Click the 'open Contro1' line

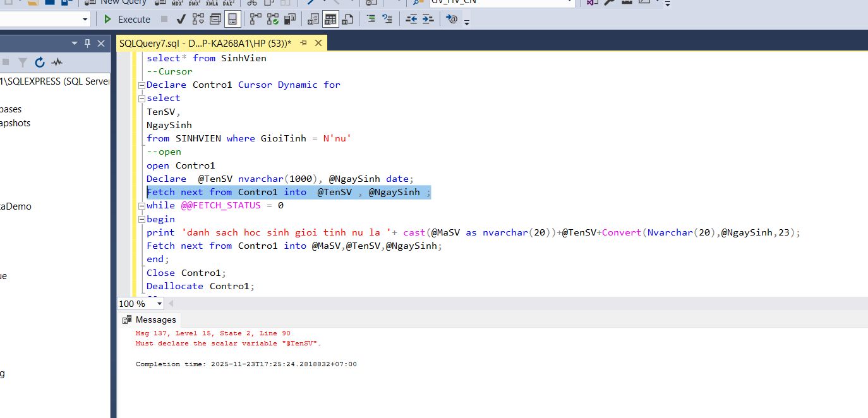[x=181, y=165]
